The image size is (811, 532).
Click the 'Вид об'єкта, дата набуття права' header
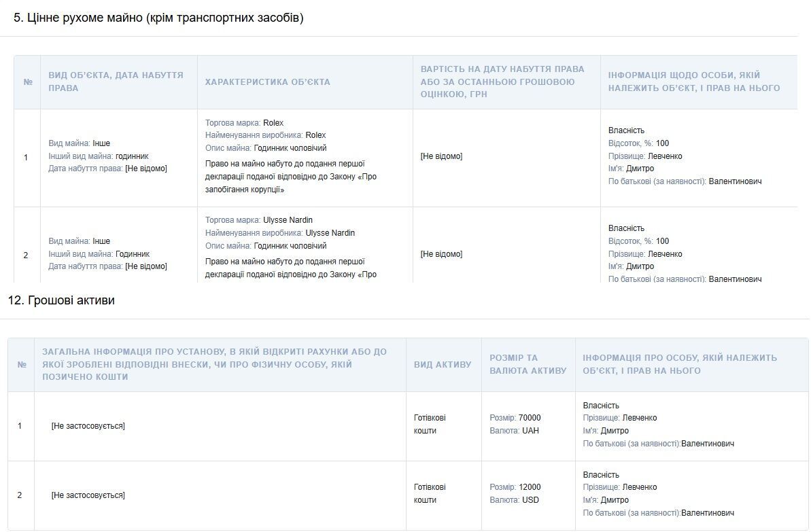pos(116,82)
